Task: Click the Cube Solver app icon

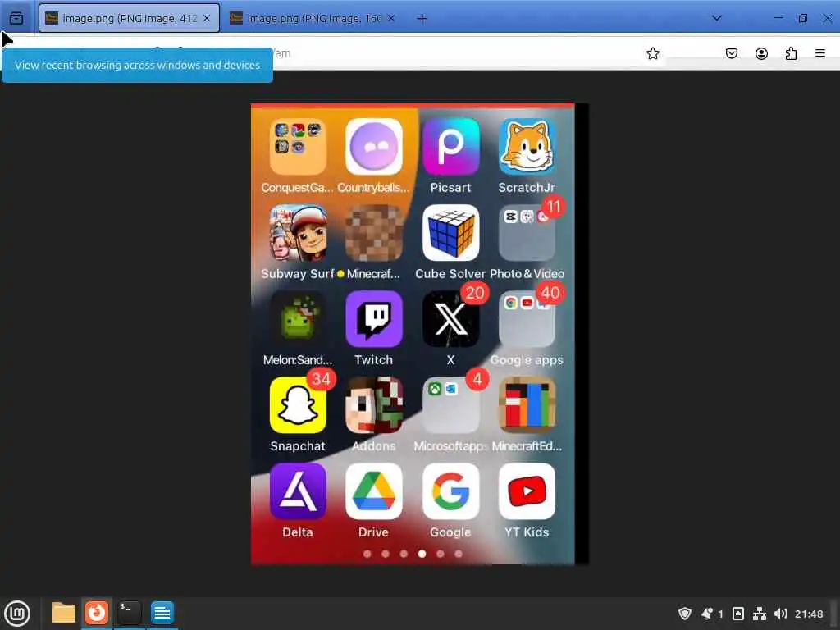Action: (x=450, y=233)
